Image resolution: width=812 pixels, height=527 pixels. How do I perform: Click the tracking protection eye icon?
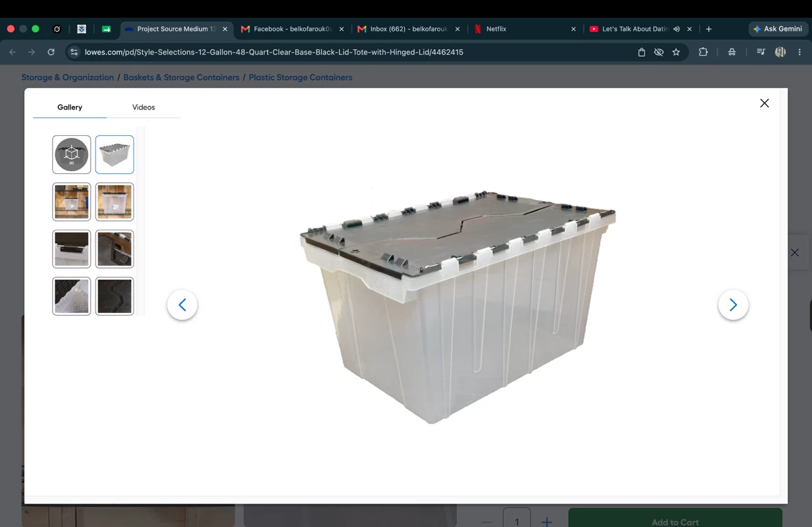(659, 52)
